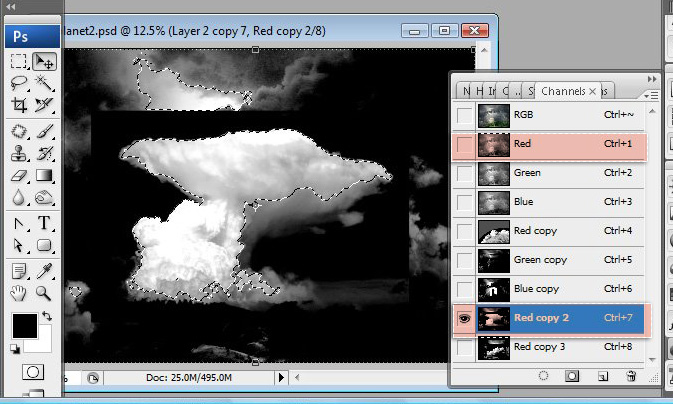Toggle visibility of Red channel
The height and width of the screenshot is (404, 673).
464,144
